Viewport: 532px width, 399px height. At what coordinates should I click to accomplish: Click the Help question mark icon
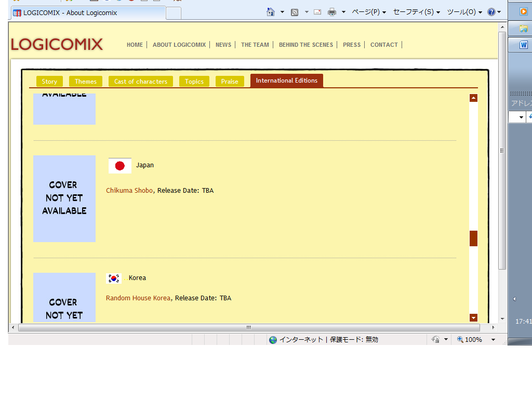pos(491,12)
